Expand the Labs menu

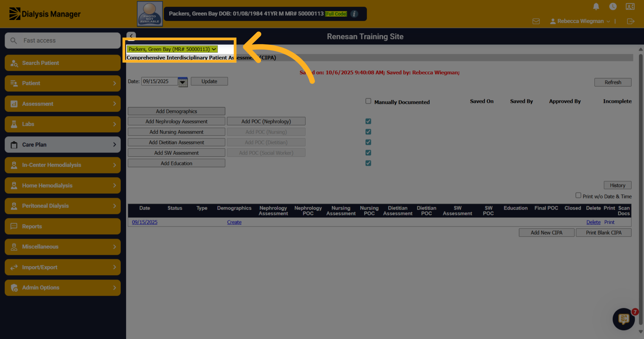[x=63, y=124]
